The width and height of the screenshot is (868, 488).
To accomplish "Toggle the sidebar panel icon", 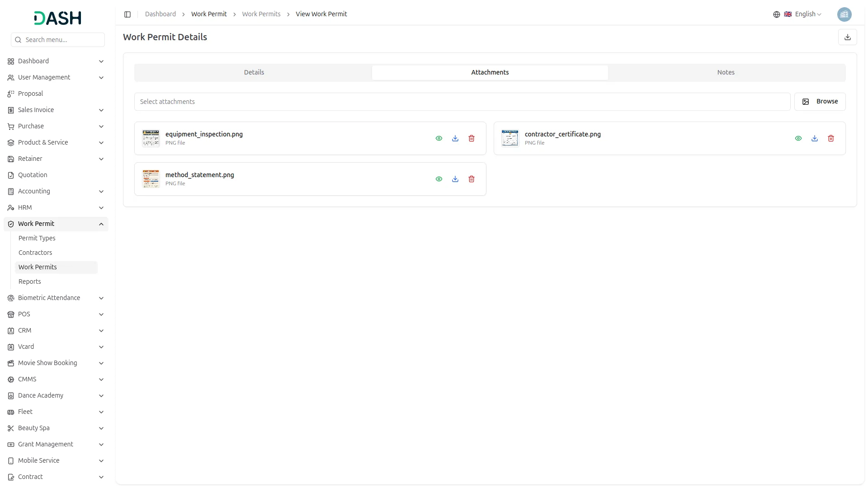I will click(127, 14).
